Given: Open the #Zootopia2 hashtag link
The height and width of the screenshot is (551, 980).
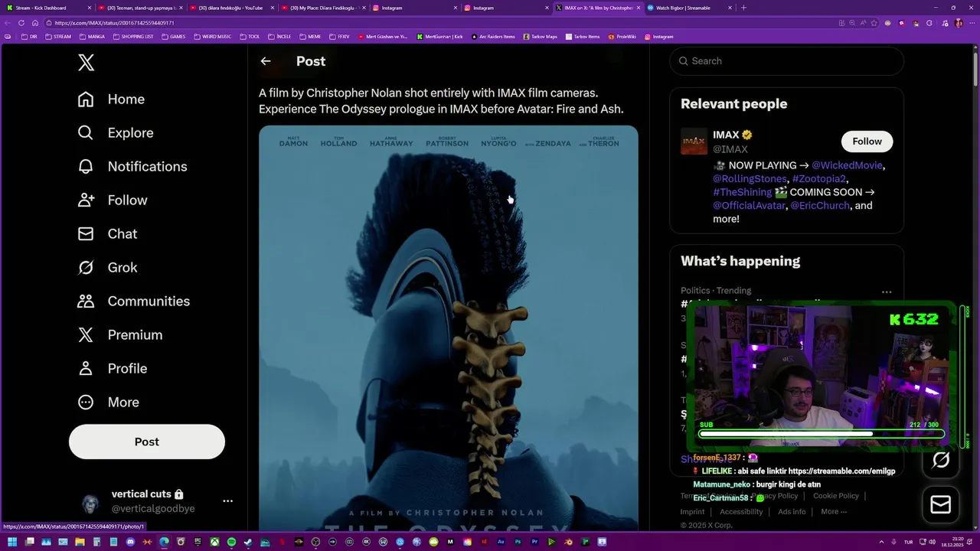Looking at the screenshot, I should pos(818,179).
